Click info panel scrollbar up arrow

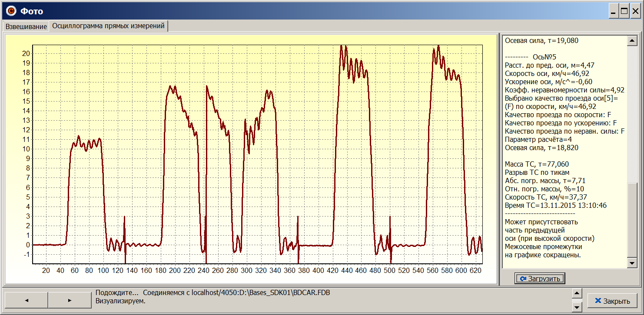(632, 41)
